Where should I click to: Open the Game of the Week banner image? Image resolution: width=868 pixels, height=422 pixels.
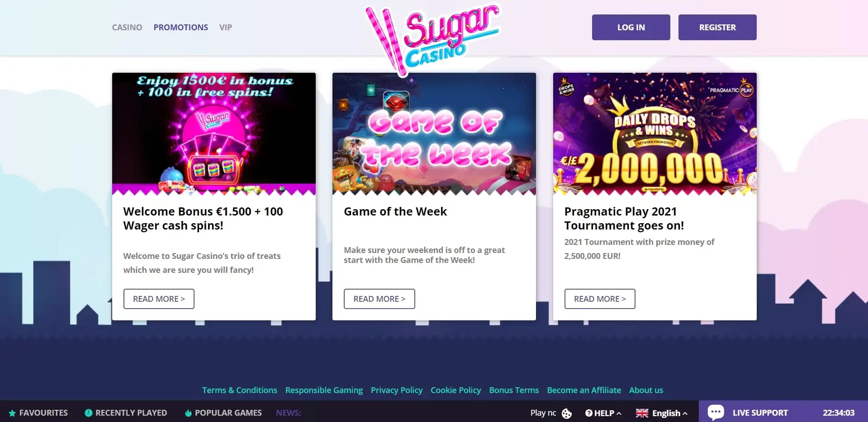click(x=434, y=134)
